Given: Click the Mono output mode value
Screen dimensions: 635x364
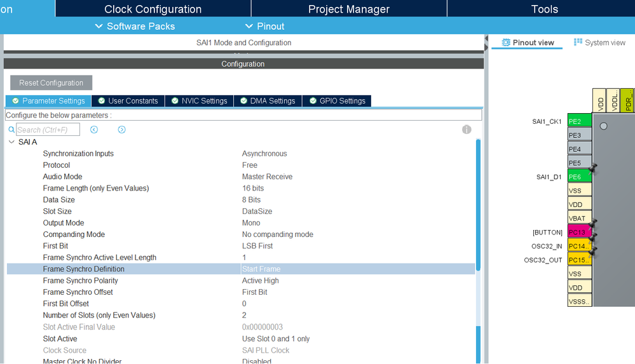Looking at the screenshot, I should pyautogui.click(x=251, y=223).
